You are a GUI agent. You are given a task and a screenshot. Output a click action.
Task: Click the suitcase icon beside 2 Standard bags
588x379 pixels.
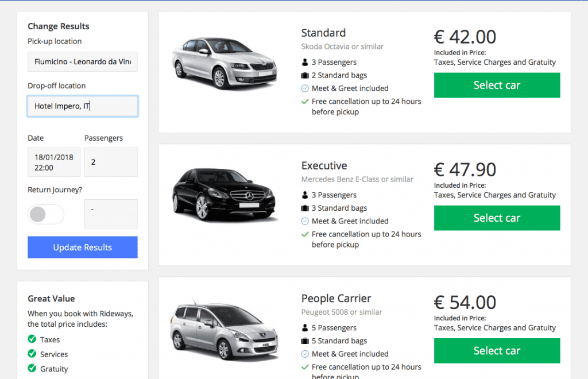click(305, 75)
